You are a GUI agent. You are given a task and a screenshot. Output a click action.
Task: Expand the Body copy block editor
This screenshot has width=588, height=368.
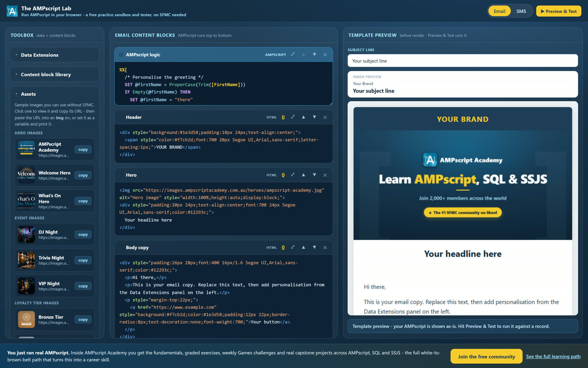point(293,247)
